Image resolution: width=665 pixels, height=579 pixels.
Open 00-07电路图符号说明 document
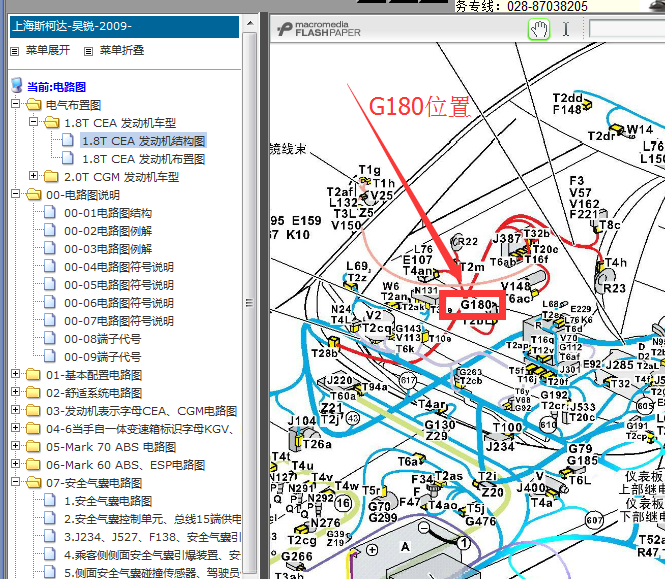tap(119, 321)
